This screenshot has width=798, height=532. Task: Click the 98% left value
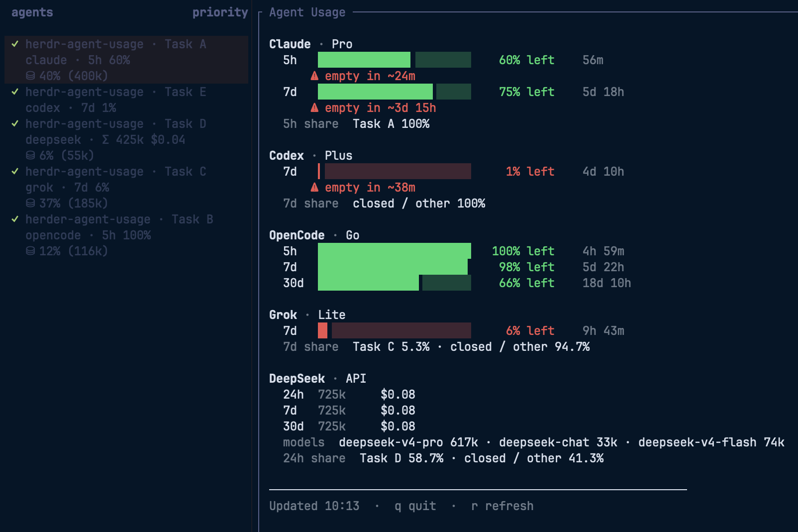click(527, 267)
